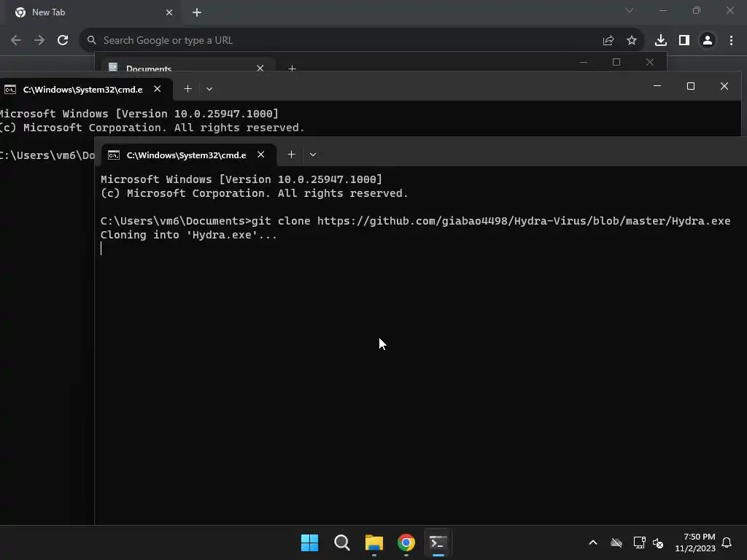The image size is (747, 560).
Task: Add new tab in front terminal
Action: (292, 155)
